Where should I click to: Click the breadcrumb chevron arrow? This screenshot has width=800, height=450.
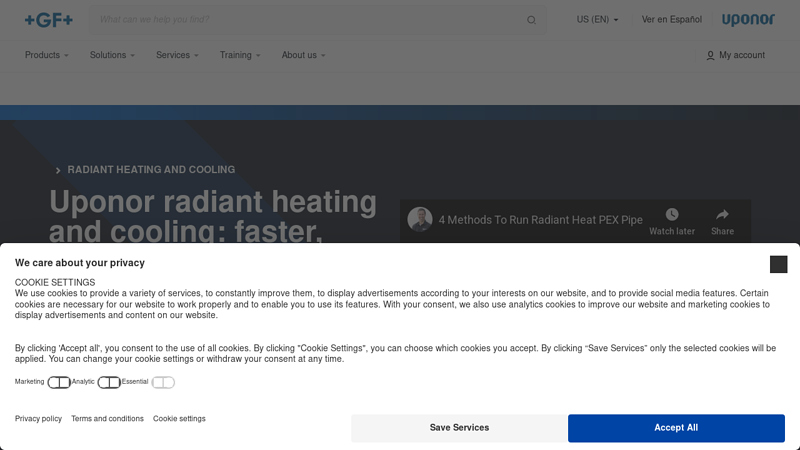tap(58, 170)
